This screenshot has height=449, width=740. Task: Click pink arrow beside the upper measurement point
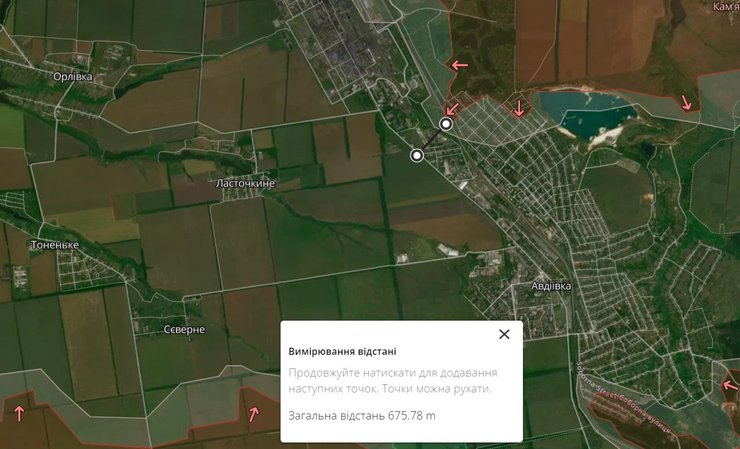(x=452, y=107)
